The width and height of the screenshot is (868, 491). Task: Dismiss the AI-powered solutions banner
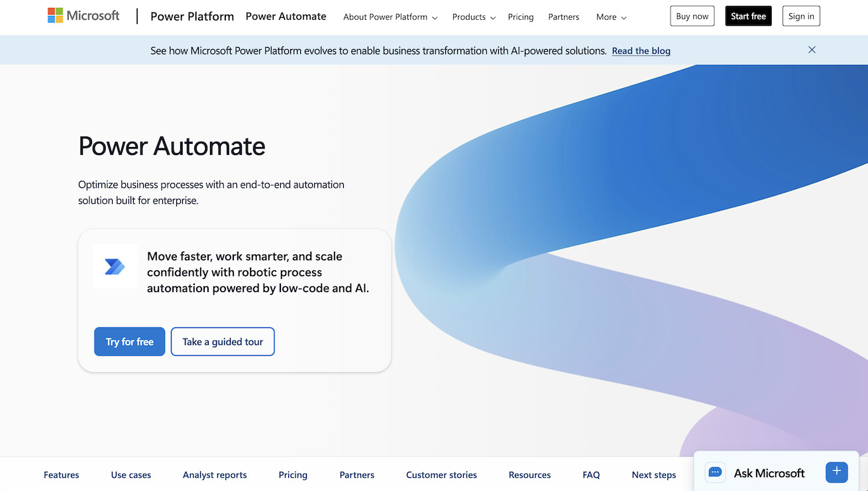(812, 50)
